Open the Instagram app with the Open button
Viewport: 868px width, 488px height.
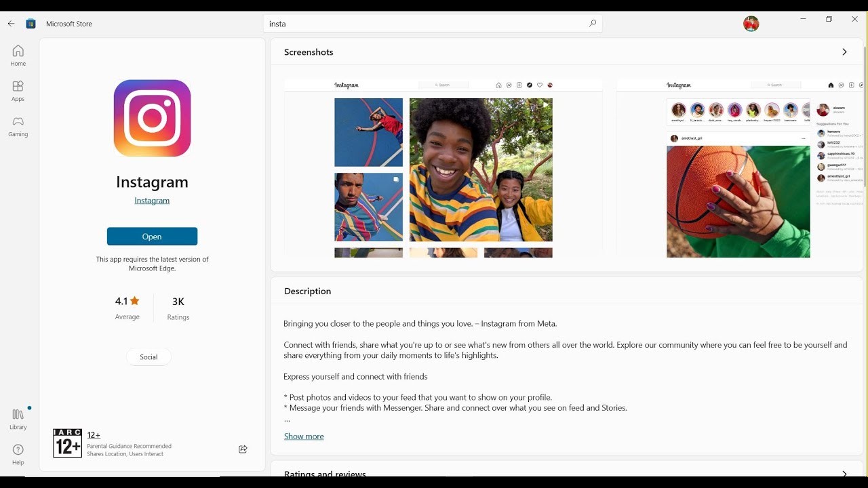[x=152, y=237]
